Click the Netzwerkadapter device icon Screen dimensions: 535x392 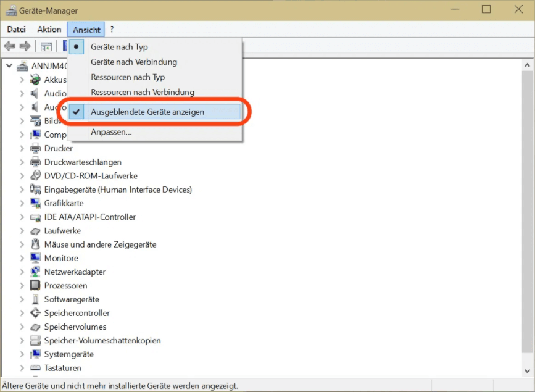point(36,272)
